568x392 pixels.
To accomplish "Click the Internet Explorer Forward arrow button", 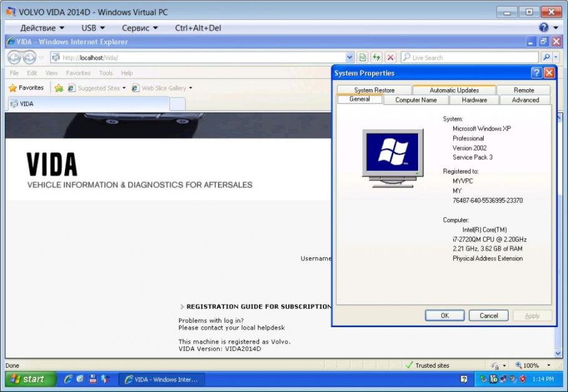I will (29, 57).
